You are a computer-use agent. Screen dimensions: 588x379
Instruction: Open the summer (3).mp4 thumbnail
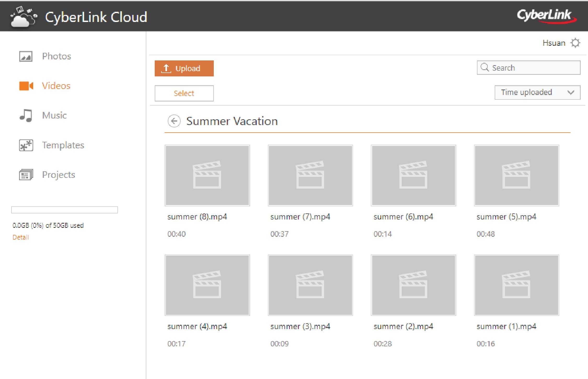(x=310, y=285)
